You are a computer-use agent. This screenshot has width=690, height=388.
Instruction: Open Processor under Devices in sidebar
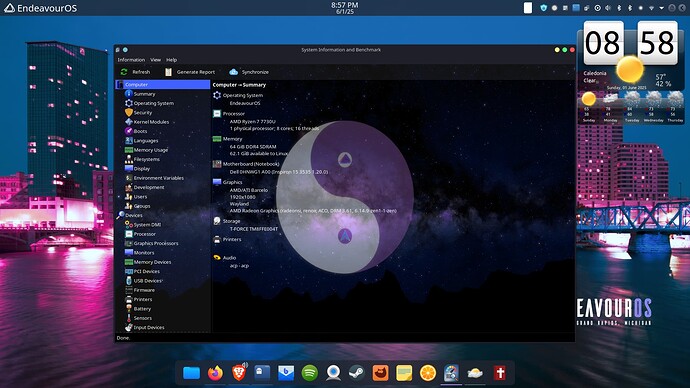pos(144,234)
